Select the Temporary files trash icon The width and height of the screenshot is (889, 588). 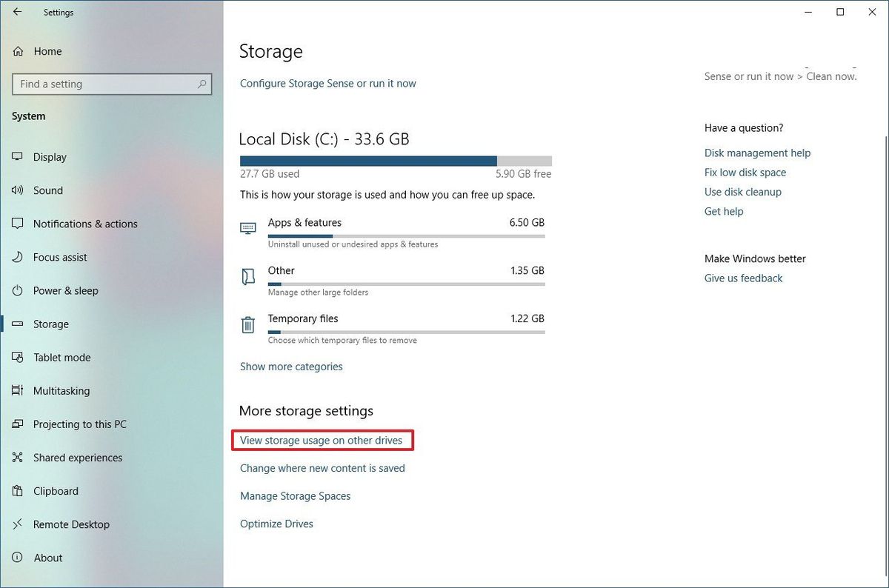(x=248, y=324)
